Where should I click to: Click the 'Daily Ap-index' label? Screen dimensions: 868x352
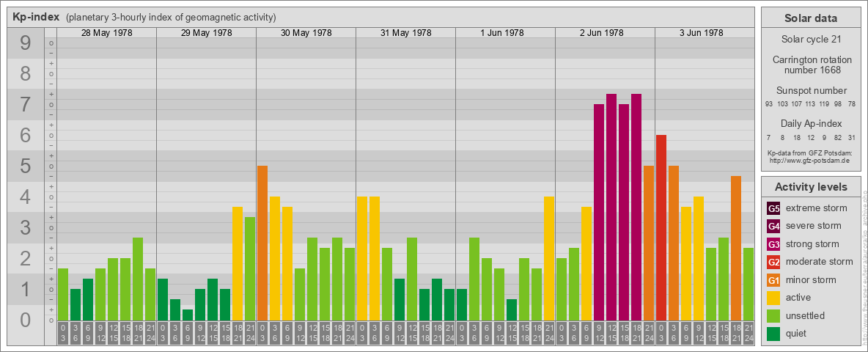(x=810, y=123)
